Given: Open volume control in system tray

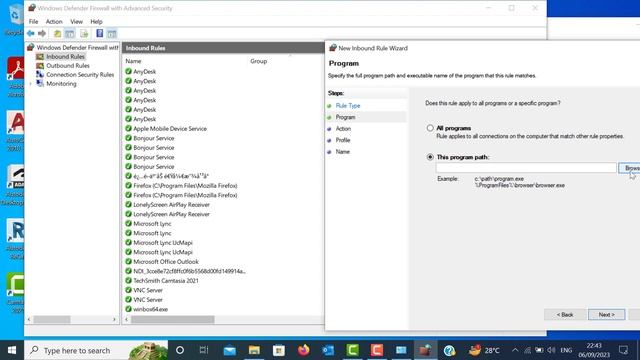Looking at the screenshot, I should (x=551, y=350).
